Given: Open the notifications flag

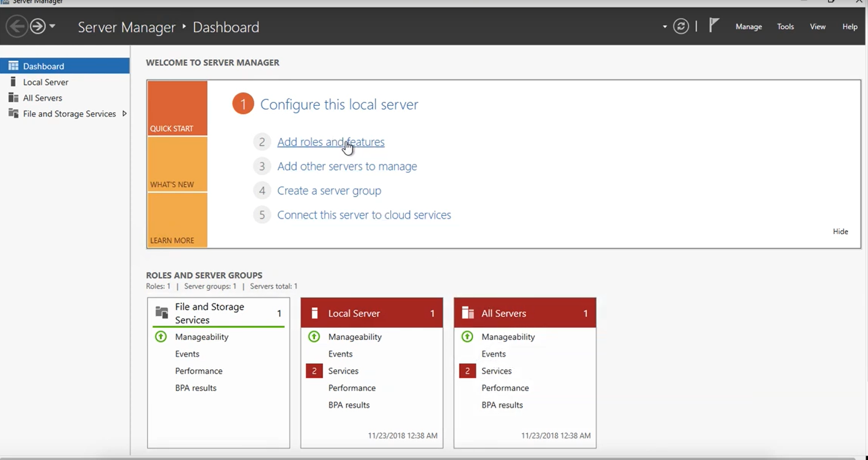Looking at the screenshot, I should (x=714, y=25).
